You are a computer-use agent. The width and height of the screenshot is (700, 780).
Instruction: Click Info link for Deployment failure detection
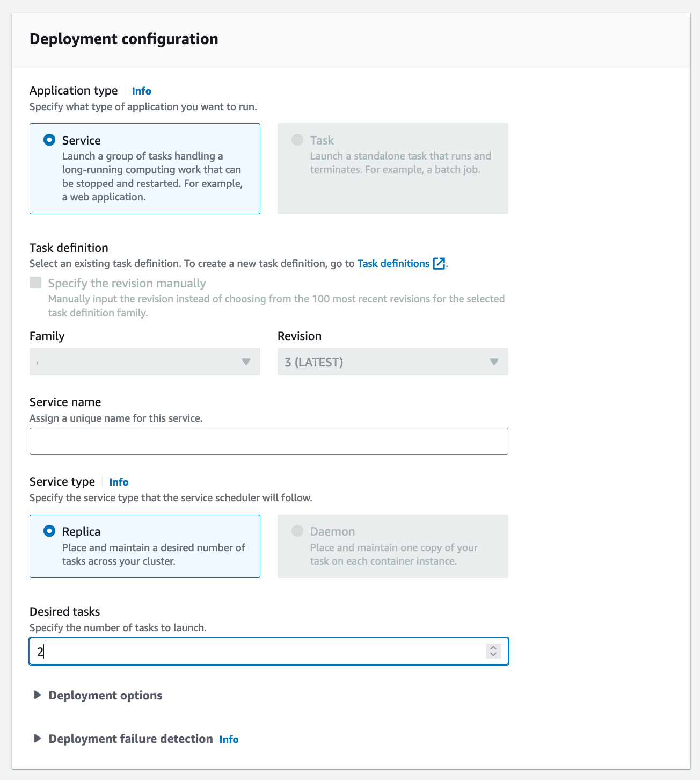[229, 740]
